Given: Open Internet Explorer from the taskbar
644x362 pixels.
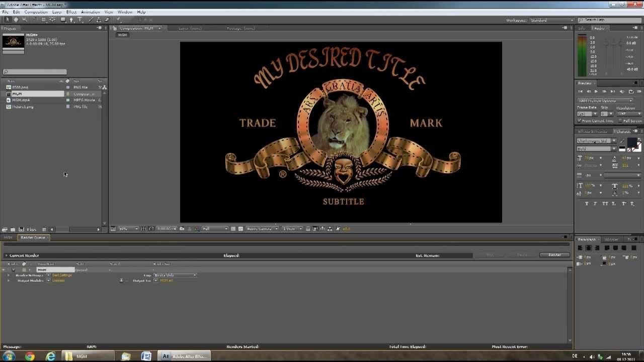Looking at the screenshot, I should tap(51, 356).
